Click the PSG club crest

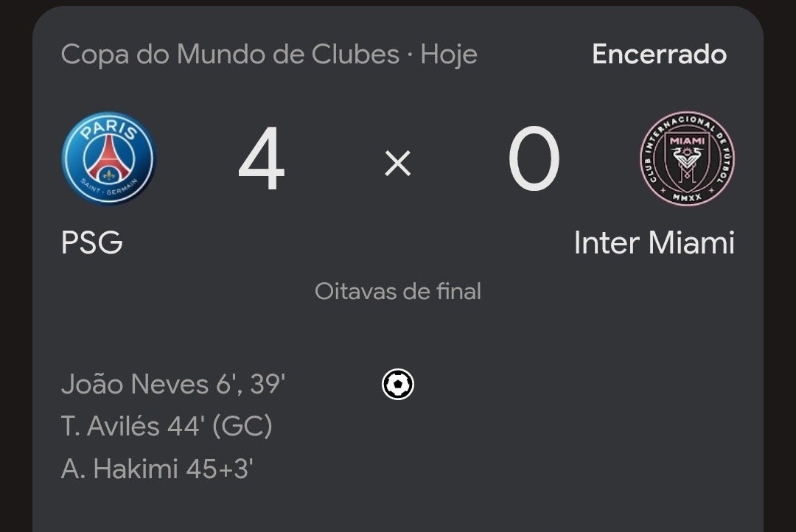click(108, 158)
